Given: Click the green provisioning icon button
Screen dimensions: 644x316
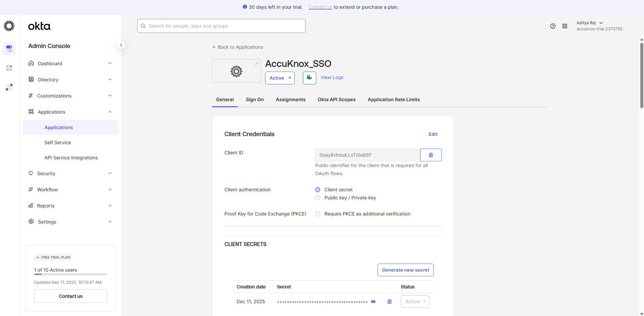Looking at the screenshot, I should click(x=309, y=78).
